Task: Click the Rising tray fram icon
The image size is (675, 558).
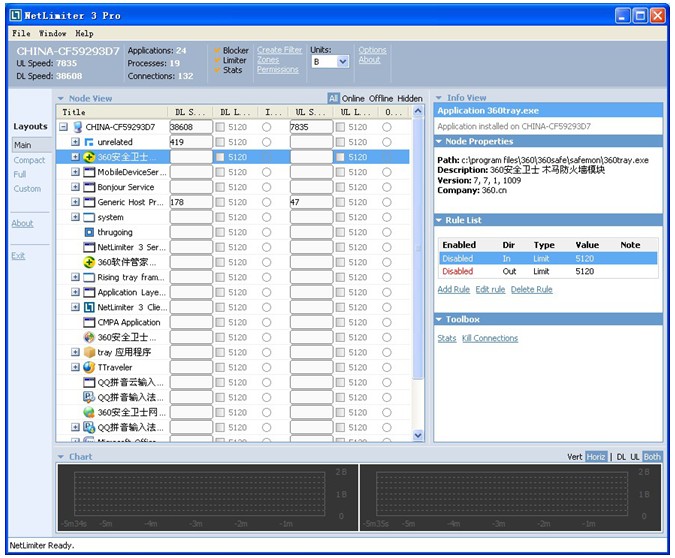Action: tap(89, 277)
